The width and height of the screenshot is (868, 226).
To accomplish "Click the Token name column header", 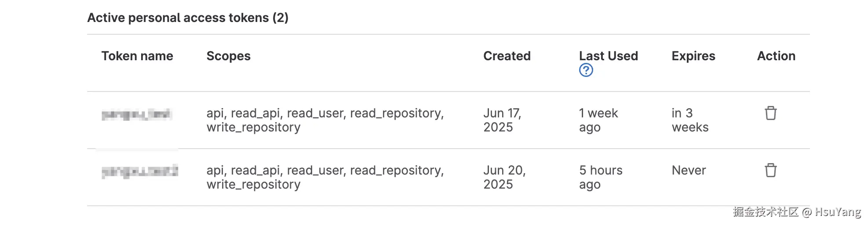I will point(137,56).
